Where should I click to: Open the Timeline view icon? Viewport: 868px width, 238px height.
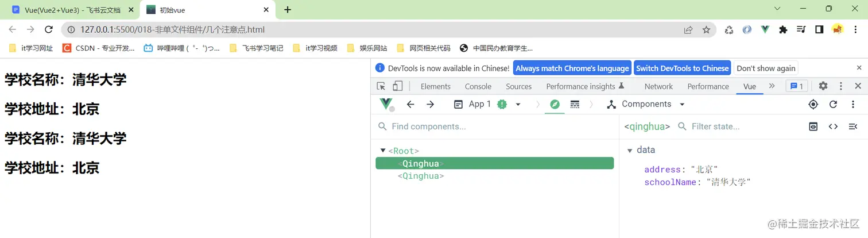pos(575,104)
